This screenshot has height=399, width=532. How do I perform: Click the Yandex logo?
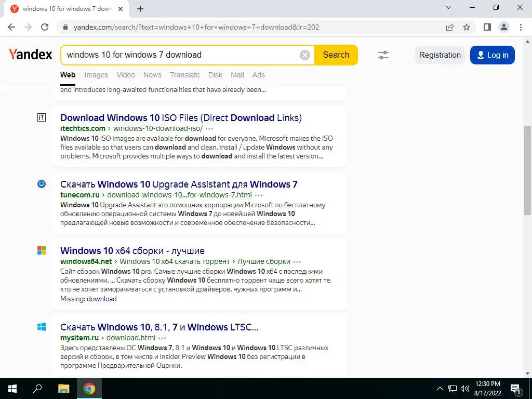31,54
